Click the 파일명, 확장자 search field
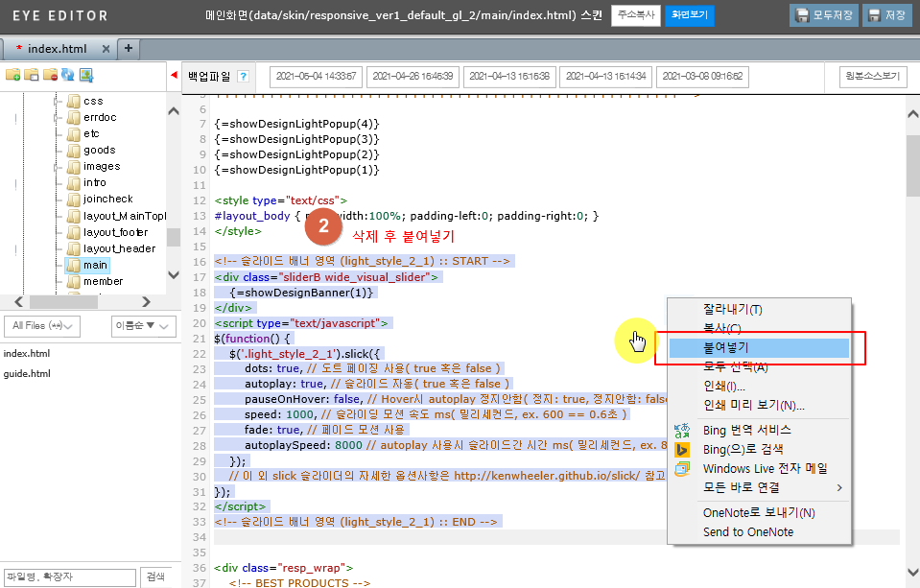Screen dimensions: 920x588 click(x=70, y=577)
